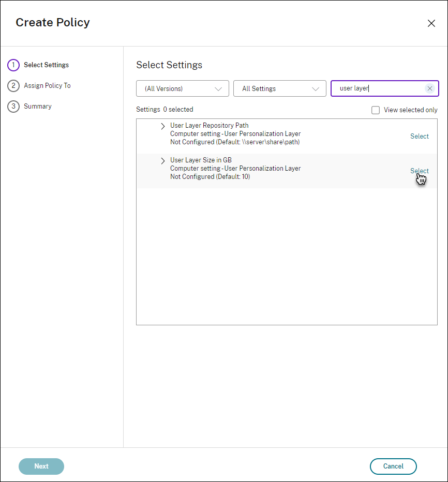Focus the settings search field
The height and width of the screenshot is (482, 448).
380,88
